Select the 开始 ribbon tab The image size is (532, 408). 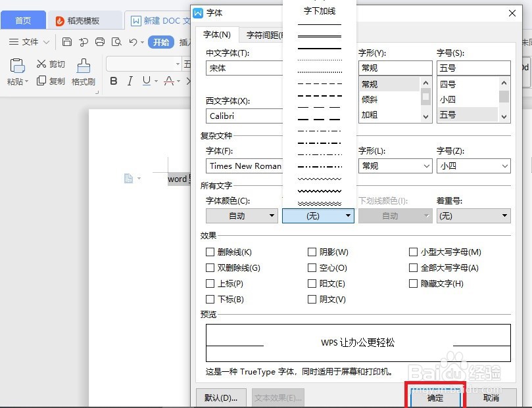[161, 42]
